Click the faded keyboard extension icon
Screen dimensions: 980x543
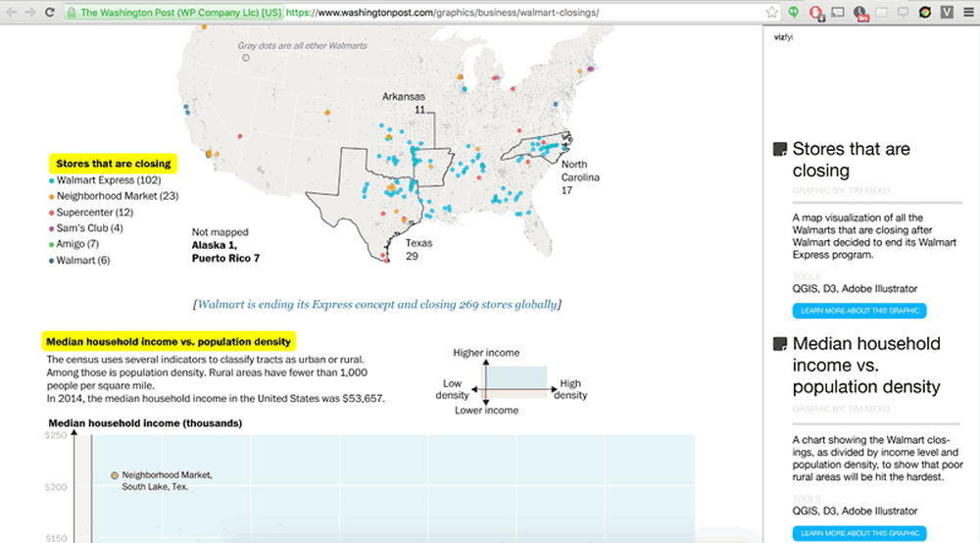(x=882, y=13)
